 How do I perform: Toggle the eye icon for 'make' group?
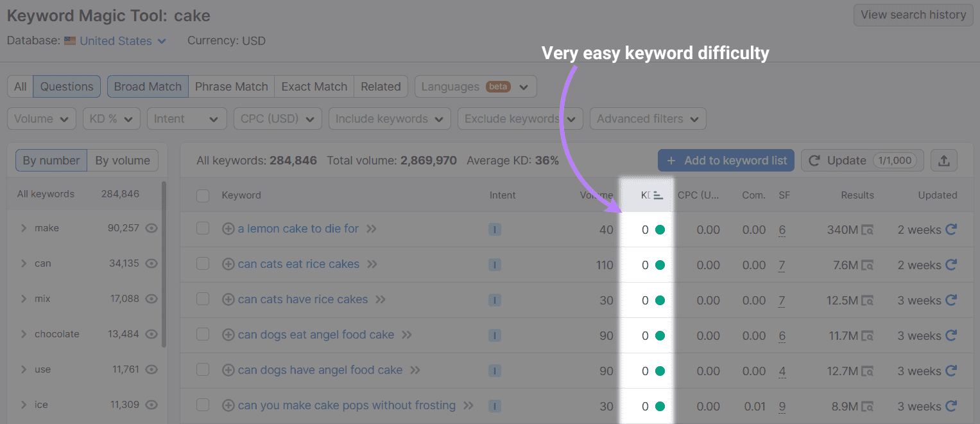click(x=151, y=228)
